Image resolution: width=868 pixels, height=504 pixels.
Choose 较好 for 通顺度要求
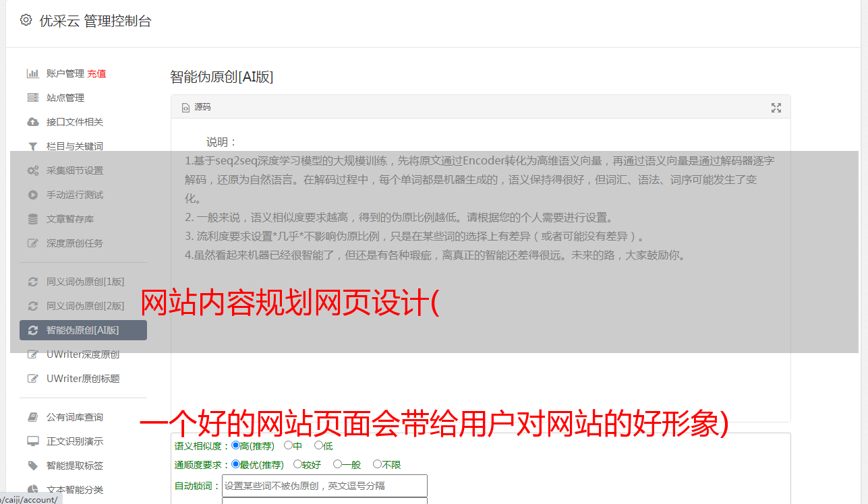point(297,464)
